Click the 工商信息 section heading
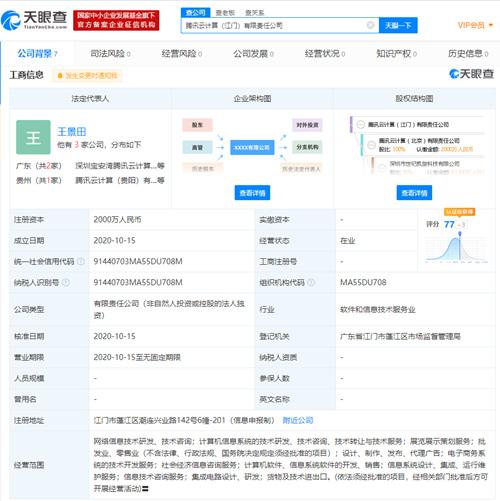 [27, 75]
